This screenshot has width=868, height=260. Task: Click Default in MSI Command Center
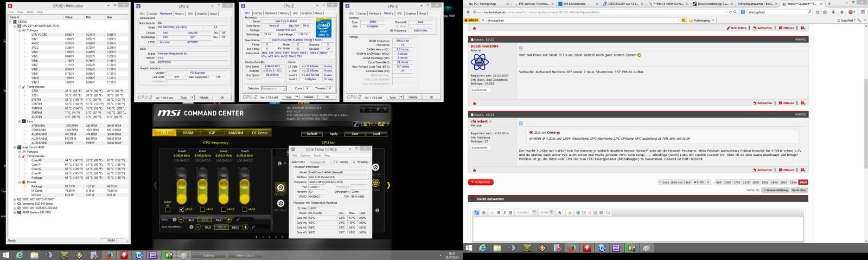tap(312, 134)
